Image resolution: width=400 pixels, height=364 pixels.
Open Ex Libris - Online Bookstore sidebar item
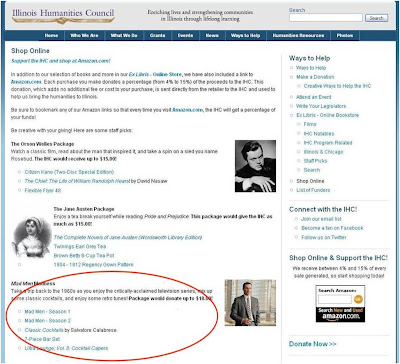[328, 115]
